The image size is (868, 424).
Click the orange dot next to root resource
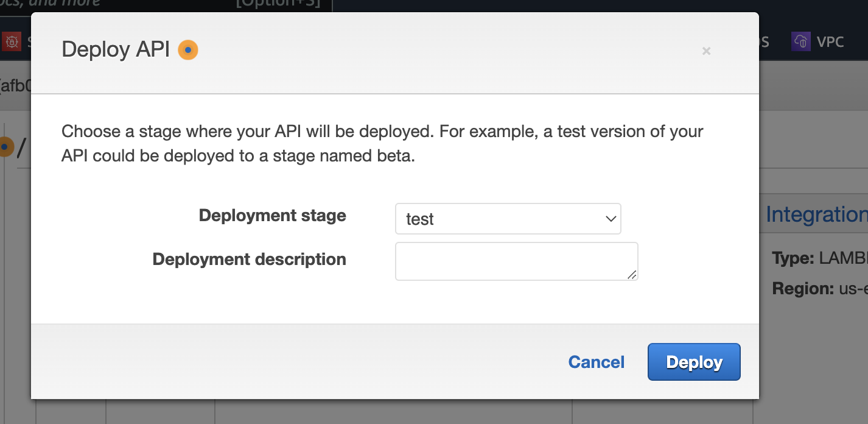tap(5, 147)
